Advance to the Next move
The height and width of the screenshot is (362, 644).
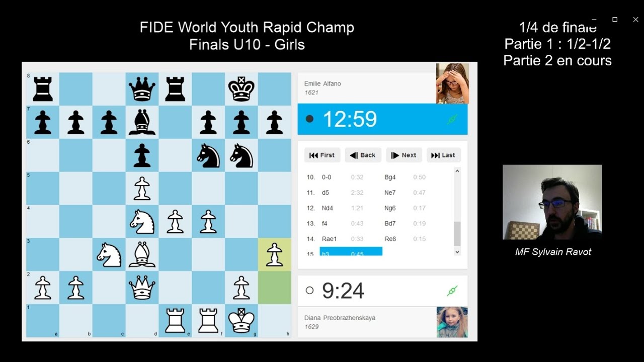click(404, 155)
